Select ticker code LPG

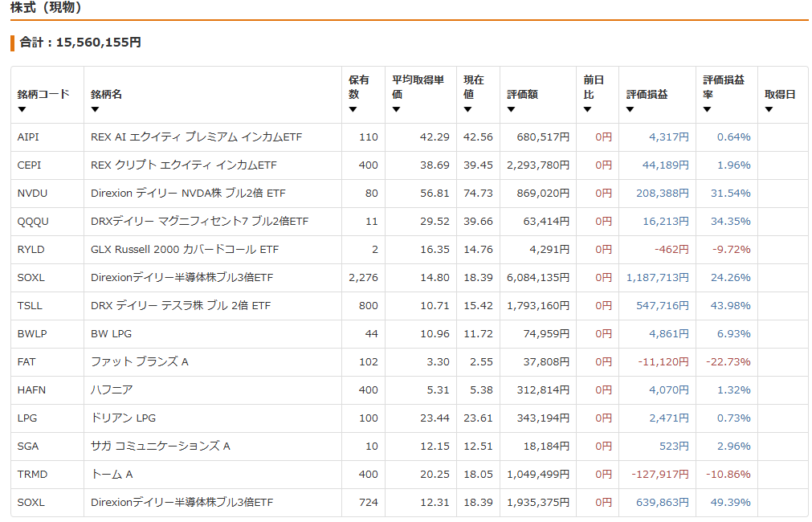[x=27, y=418]
